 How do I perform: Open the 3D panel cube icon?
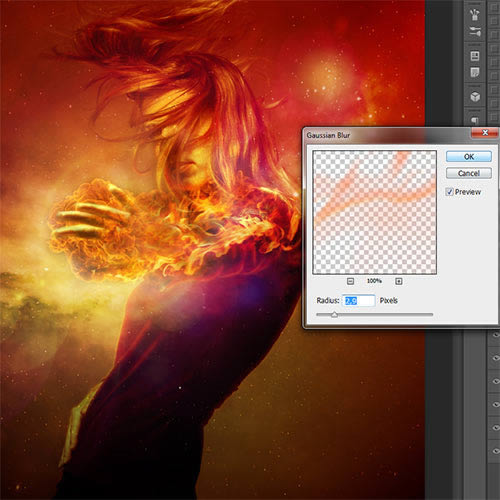(x=475, y=97)
